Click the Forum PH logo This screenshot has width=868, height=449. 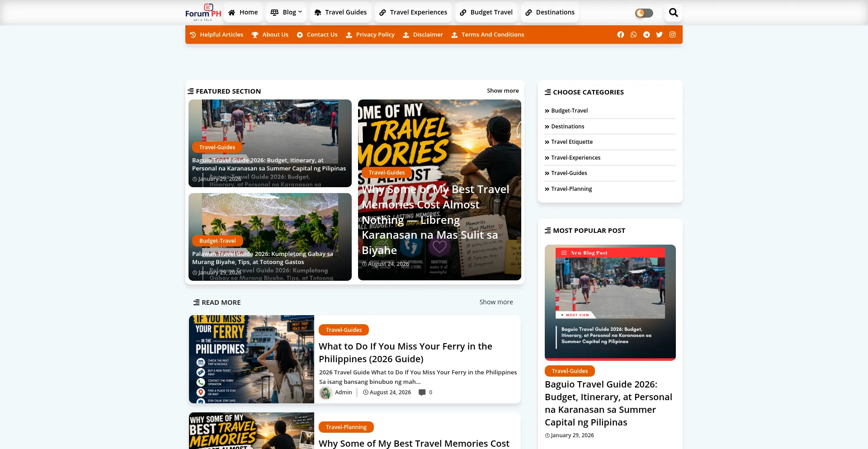point(203,12)
